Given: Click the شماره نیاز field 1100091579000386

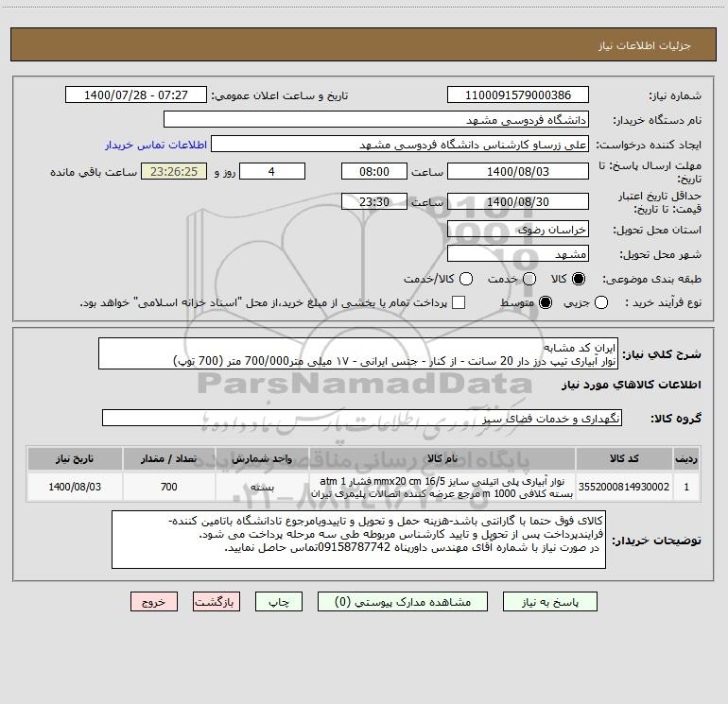Looking at the screenshot, I should coord(518,94).
